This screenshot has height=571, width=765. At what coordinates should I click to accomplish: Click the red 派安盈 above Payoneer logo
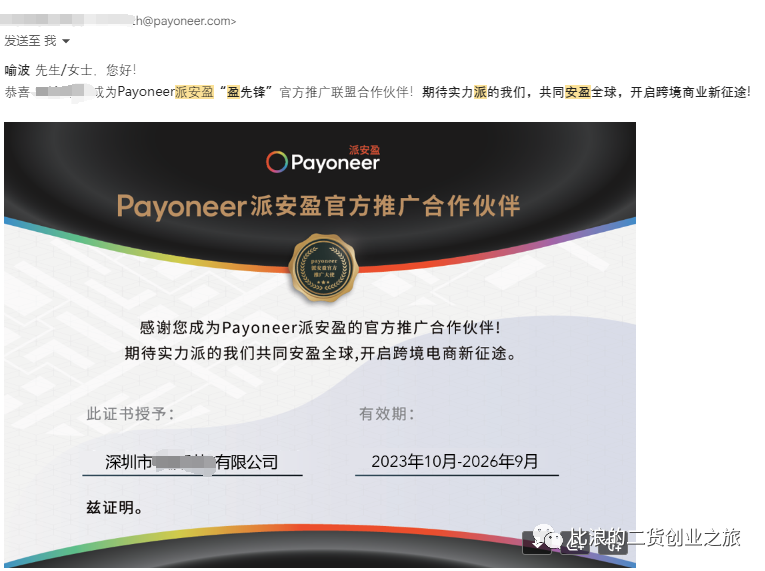(364, 150)
